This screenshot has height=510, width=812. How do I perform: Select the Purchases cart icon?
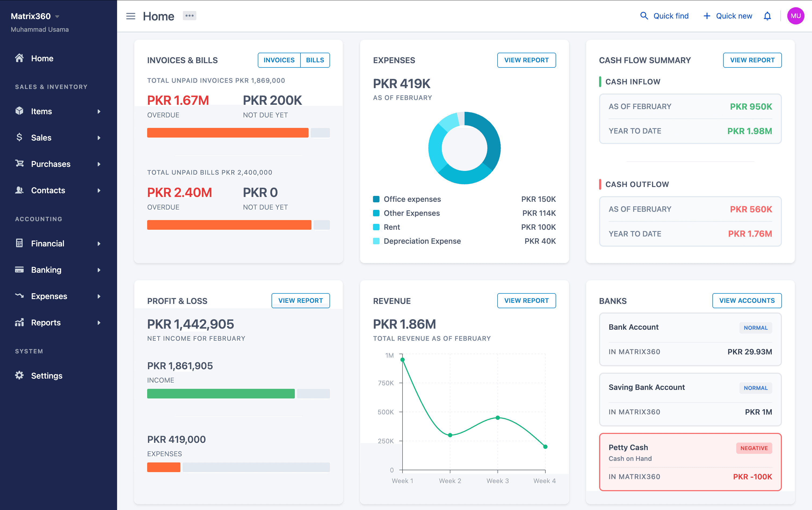[x=19, y=164]
